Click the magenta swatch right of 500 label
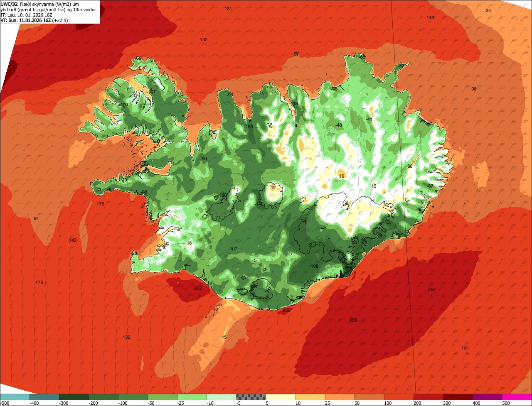532x406 pixels. click(x=517, y=397)
